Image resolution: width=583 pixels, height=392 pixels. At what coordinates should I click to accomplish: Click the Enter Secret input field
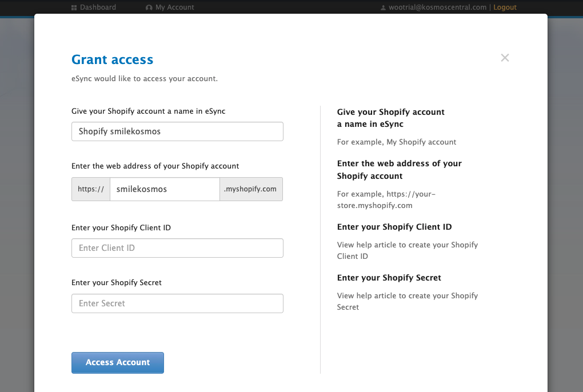pos(177,303)
